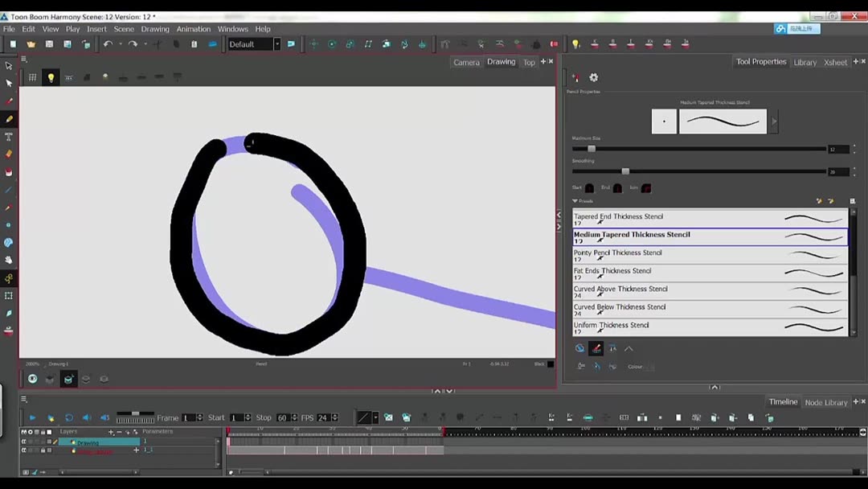Open the Default workspace dropdown

click(x=276, y=44)
